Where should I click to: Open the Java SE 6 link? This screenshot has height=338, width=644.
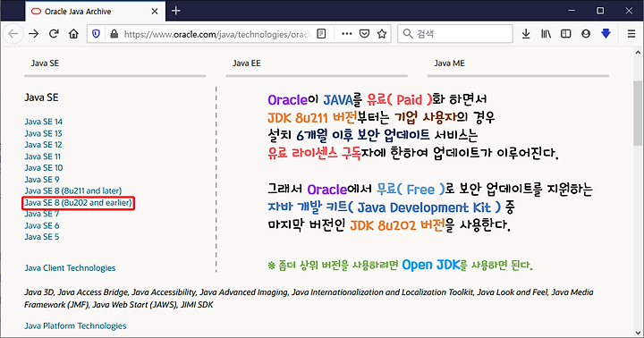(42, 225)
